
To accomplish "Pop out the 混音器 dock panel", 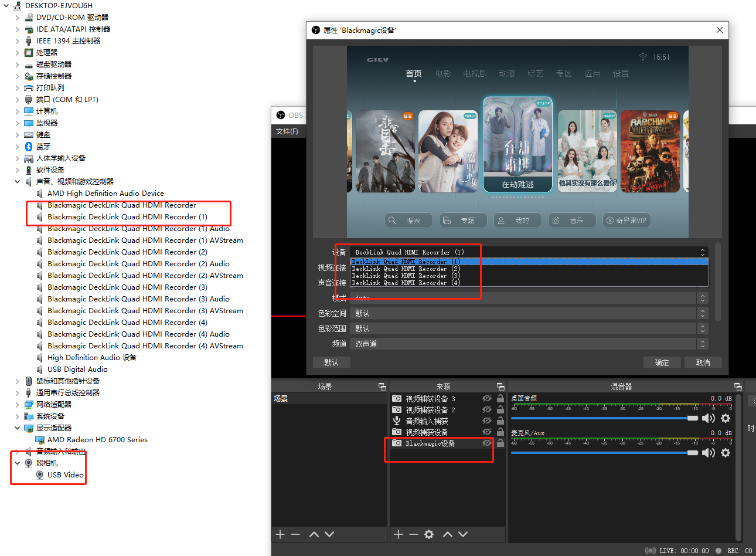I will click(x=738, y=387).
